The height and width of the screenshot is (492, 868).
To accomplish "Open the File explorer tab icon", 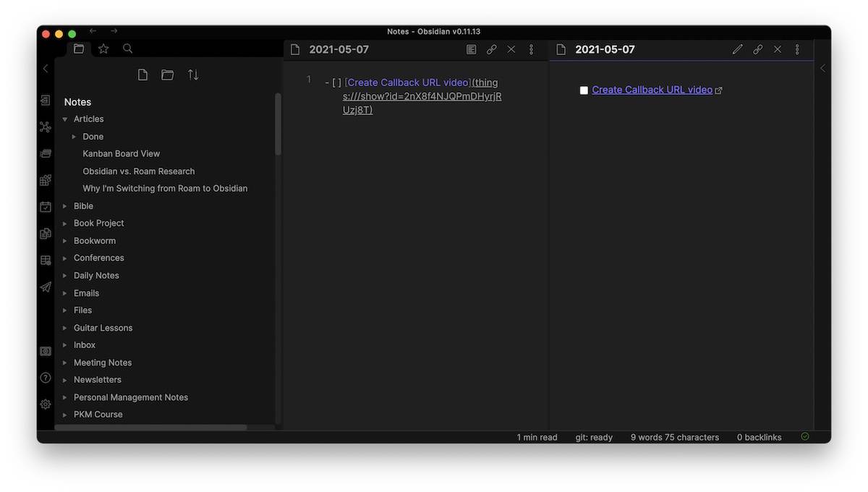I will point(79,48).
